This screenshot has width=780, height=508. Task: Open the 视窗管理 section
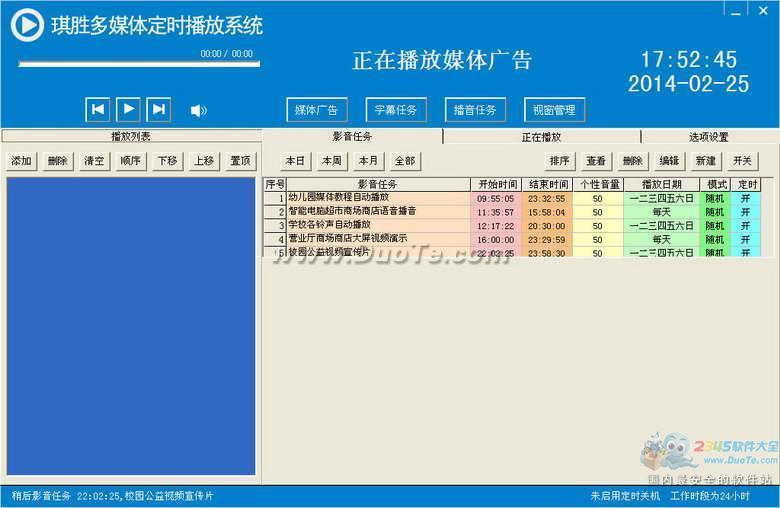coord(553,110)
